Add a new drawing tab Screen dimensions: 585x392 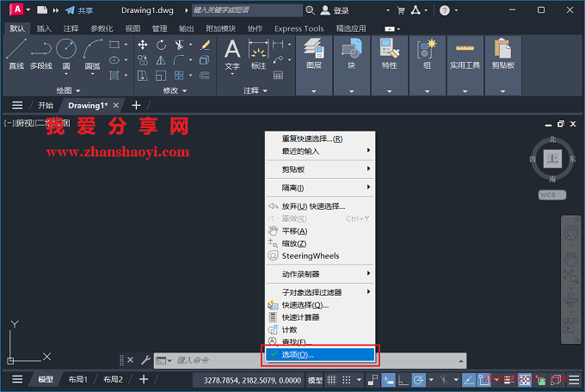click(136, 106)
